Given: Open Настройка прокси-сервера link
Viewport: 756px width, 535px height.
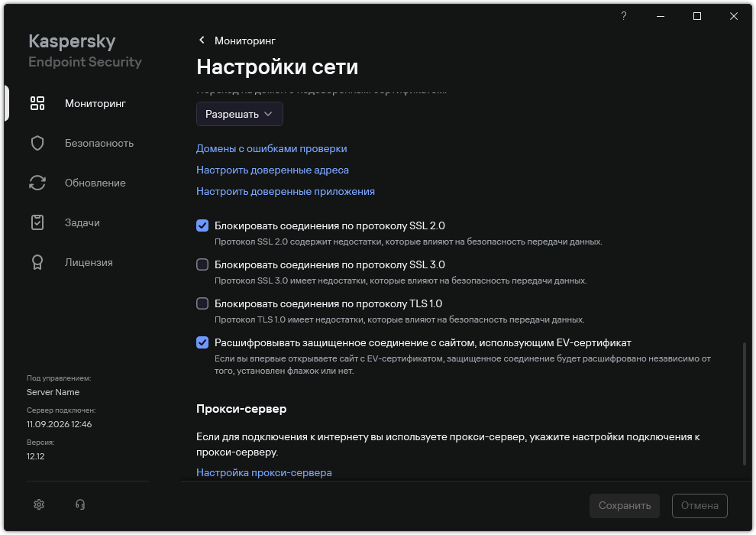Looking at the screenshot, I should tap(263, 472).
